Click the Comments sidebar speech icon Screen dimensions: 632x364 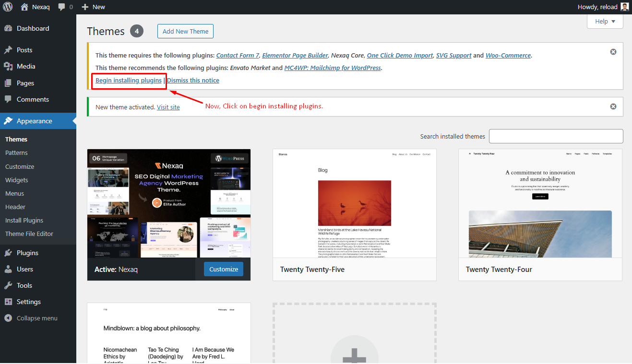point(8,99)
